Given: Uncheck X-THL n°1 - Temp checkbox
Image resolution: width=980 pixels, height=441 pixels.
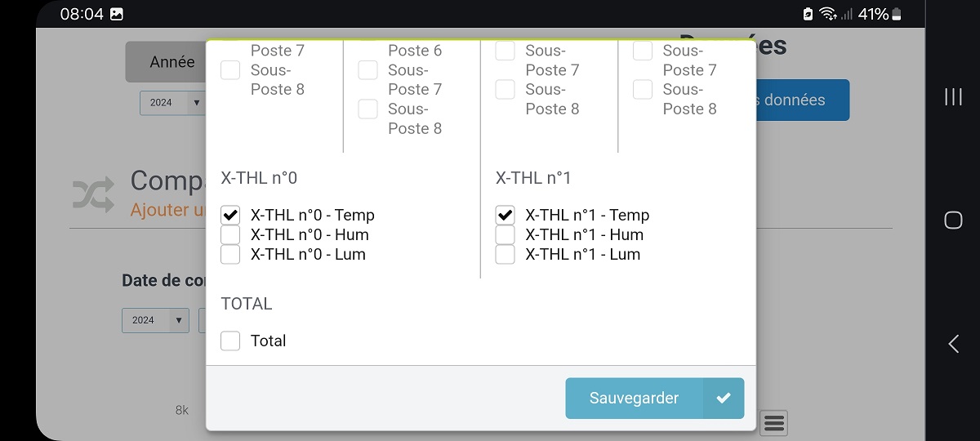Looking at the screenshot, I should pos(505,216).
